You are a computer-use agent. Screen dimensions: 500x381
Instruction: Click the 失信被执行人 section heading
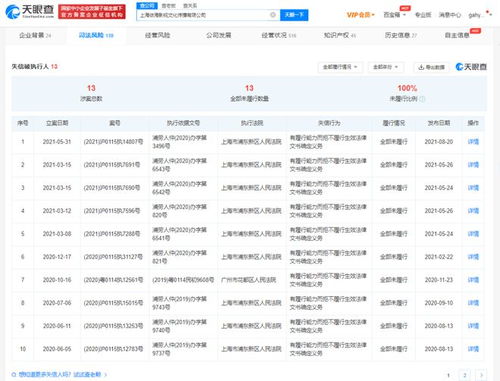[34, 67]
